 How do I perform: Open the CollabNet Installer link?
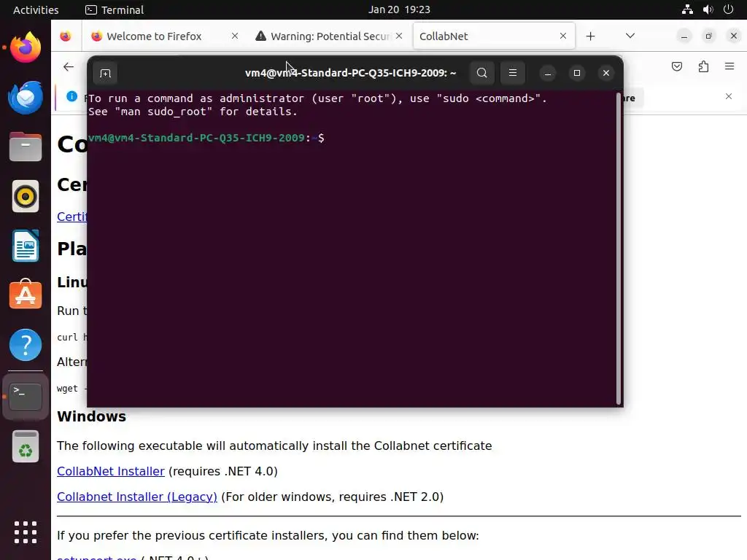[x=111, y=471]
